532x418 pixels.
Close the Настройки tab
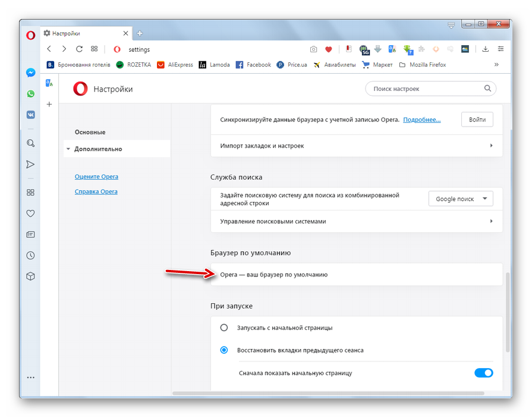125,33
